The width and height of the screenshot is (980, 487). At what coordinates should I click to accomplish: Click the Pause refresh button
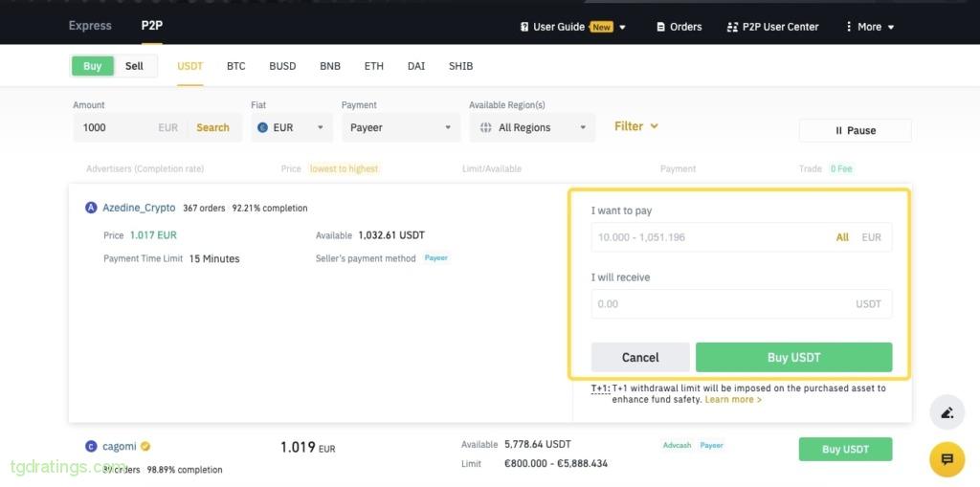[855, 131]
